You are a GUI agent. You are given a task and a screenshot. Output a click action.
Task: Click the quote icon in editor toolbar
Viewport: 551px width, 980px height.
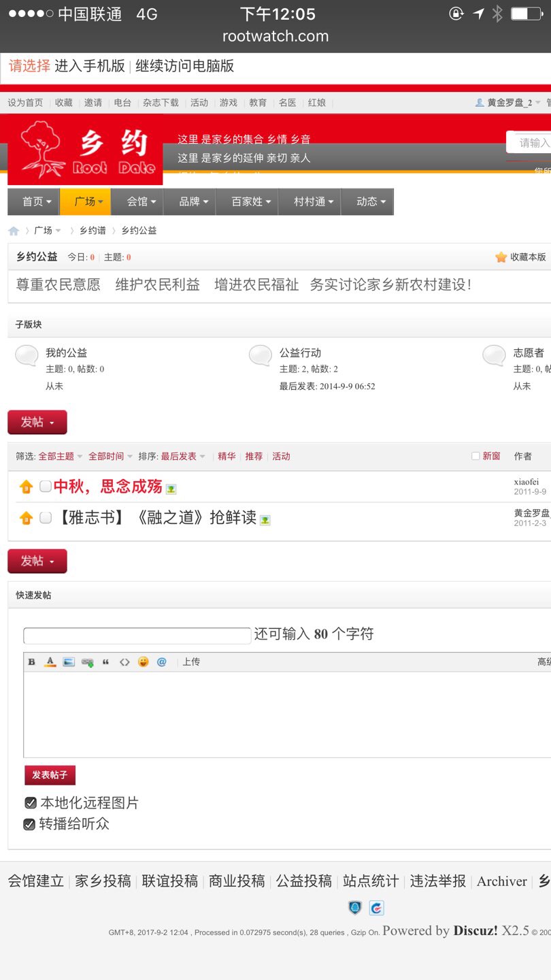coord(106,662)
